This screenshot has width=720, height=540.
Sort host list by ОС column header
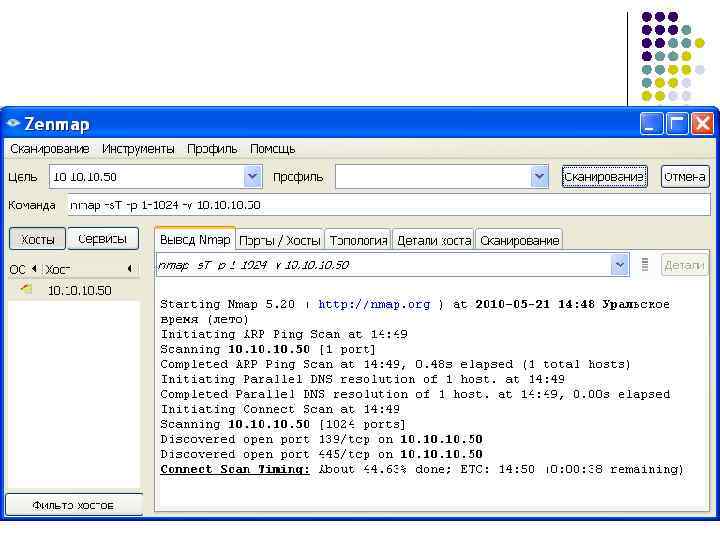pyautogui.click(x=22, y=269)
